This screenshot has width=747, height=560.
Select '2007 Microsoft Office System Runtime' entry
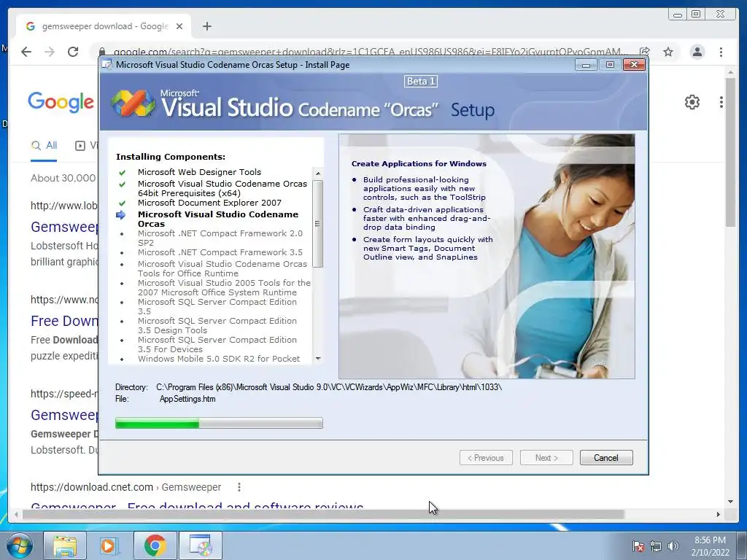click(224, 287)
